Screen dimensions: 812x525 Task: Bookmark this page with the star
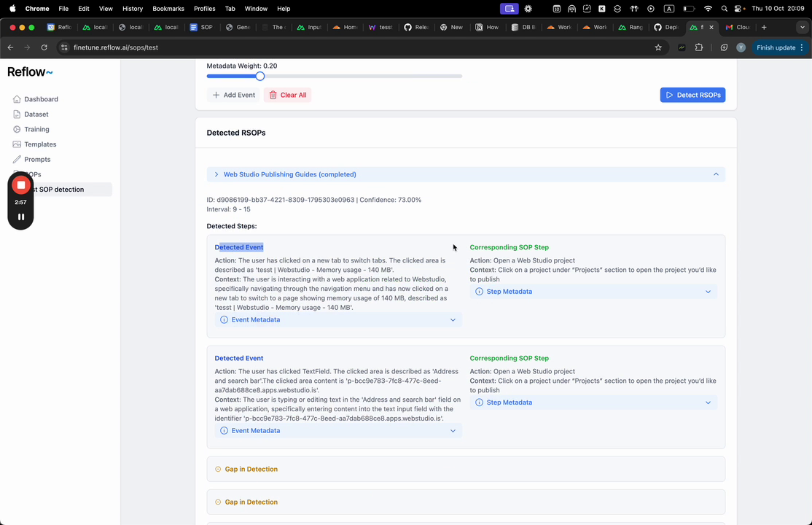click(x=658, y=47)
